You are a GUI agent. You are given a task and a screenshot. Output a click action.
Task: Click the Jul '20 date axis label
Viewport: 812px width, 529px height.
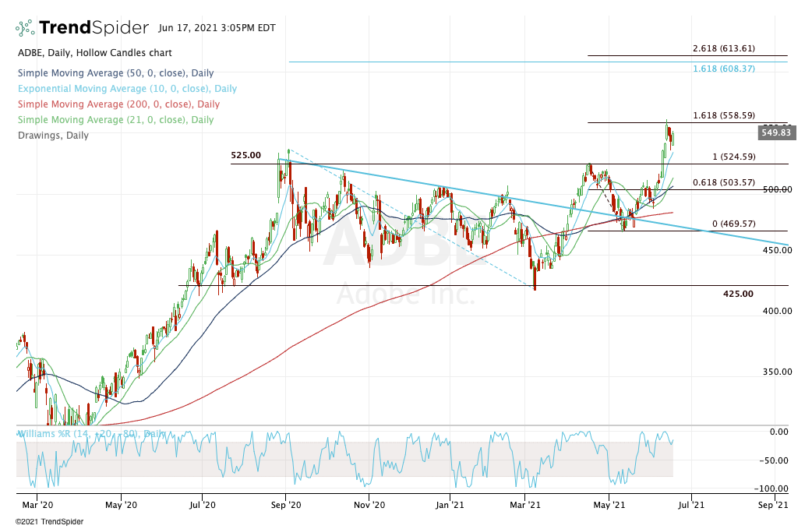202,505
